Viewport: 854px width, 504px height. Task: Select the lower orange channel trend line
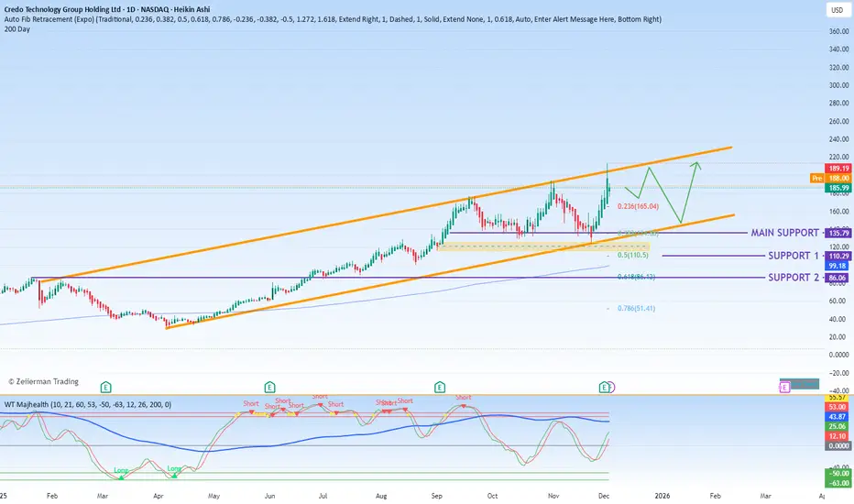[450, 272]
